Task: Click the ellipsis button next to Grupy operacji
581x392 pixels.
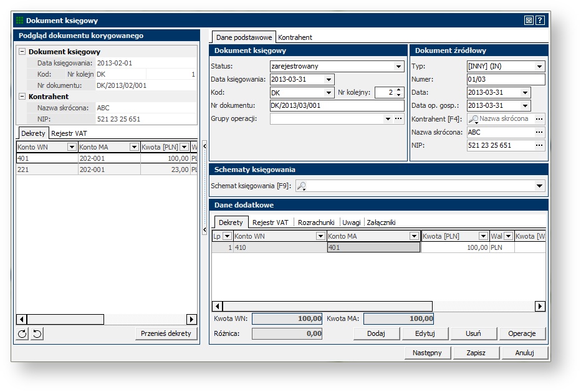Action: coord(398,119)
